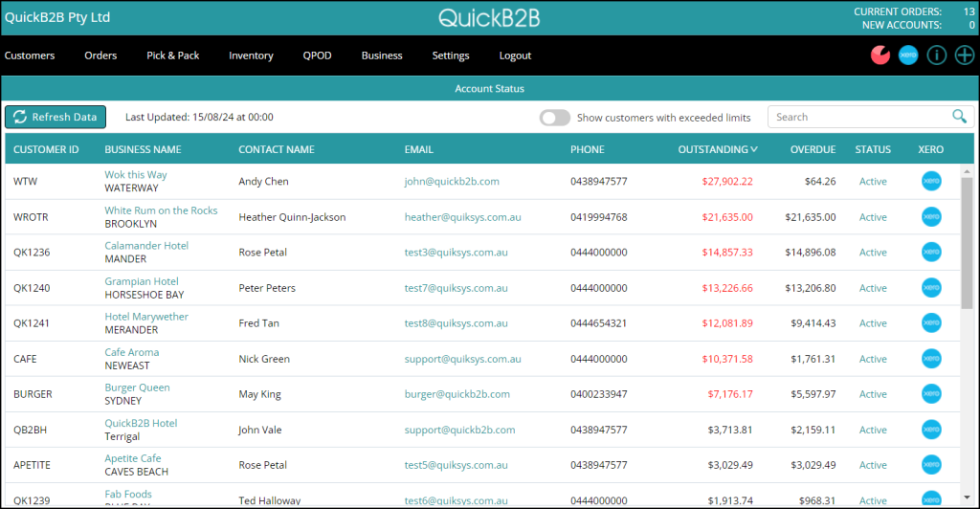
Task: Click Xero icon for Burger Queen
Action: pos(931,393)
